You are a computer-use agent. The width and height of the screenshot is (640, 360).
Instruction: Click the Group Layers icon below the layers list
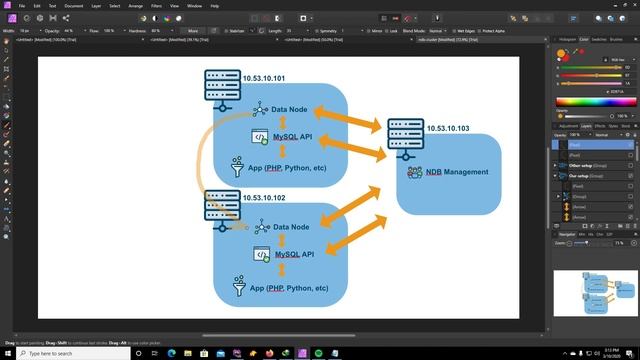point(620,226)
